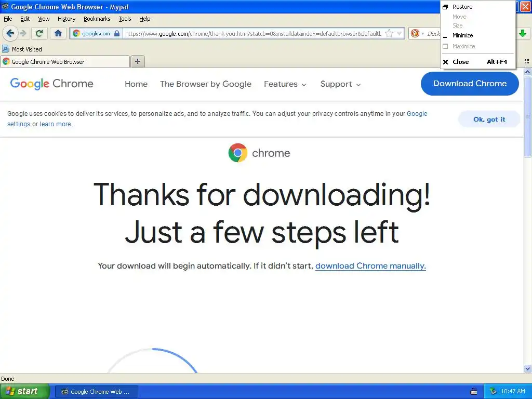
Task: Select the Google Chrome Web Browser tab
Action: 65,61
